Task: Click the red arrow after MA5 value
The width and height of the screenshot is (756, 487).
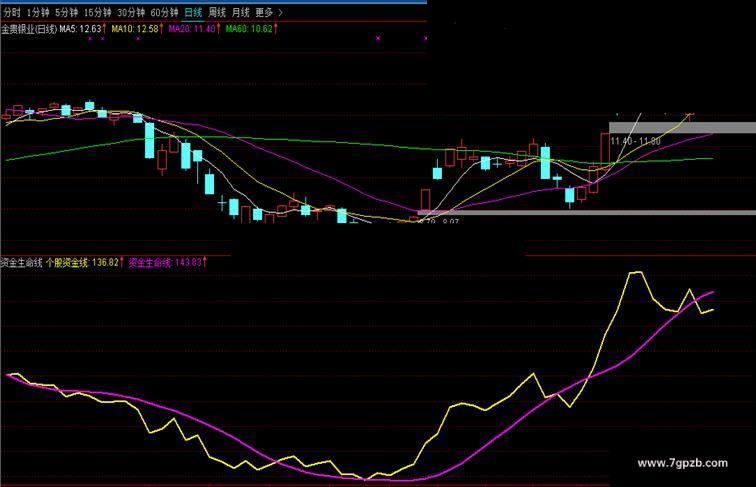Action: click(x=105, y=29)
